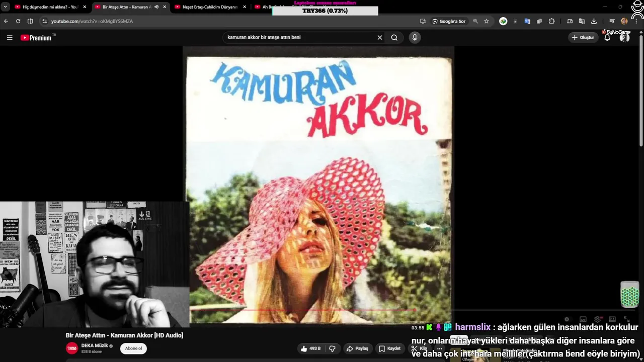Bookmark this page with star
The width and height of the screenshot is (644, 362).
coord(487,21)
